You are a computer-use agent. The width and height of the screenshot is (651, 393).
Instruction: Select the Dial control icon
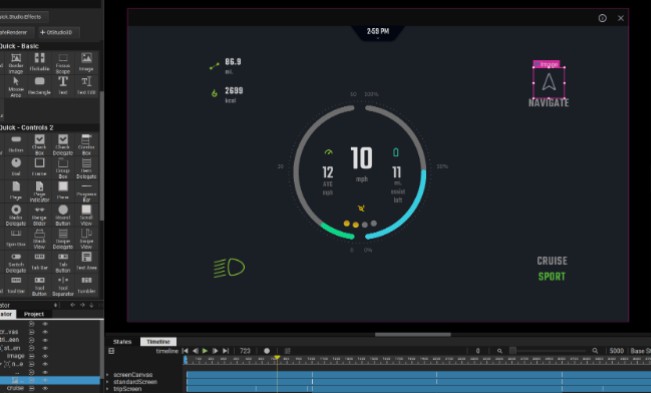[x=16, y=166]
